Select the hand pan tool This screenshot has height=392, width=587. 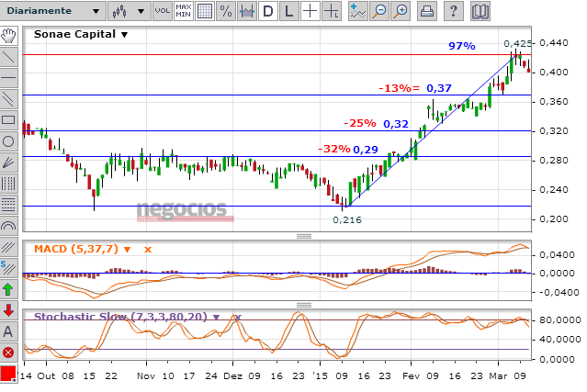[x=8, y=36]
